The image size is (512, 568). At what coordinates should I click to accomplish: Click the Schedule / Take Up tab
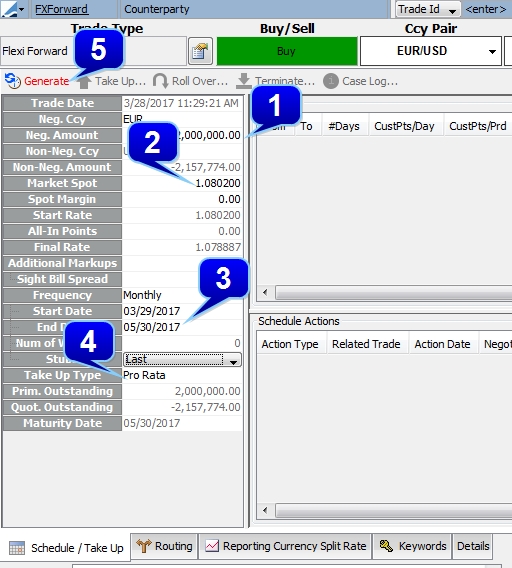67,548
